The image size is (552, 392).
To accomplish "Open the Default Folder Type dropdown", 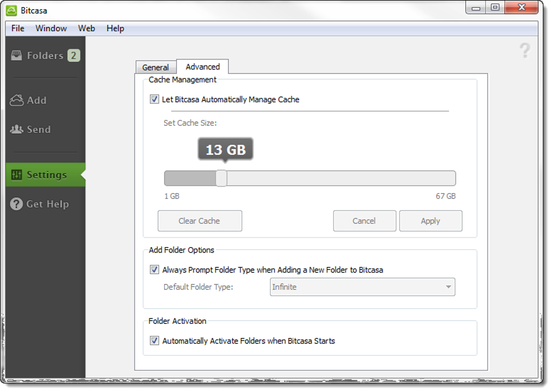I will 362,287.
